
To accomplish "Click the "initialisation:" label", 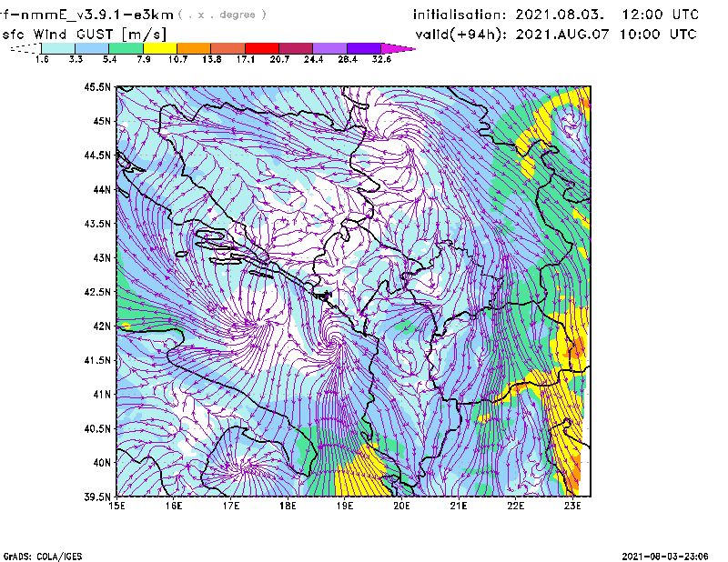I will [x=460, y=15].
